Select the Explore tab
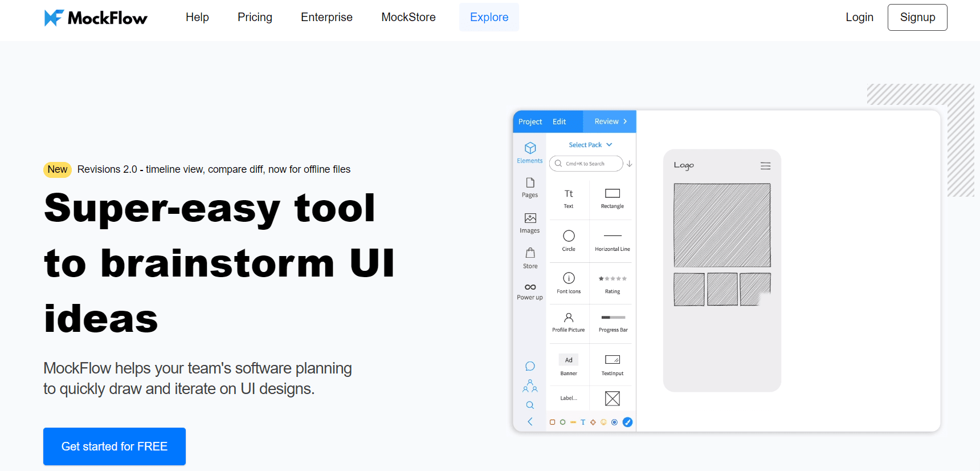980x471 pixels. (489, 17)
